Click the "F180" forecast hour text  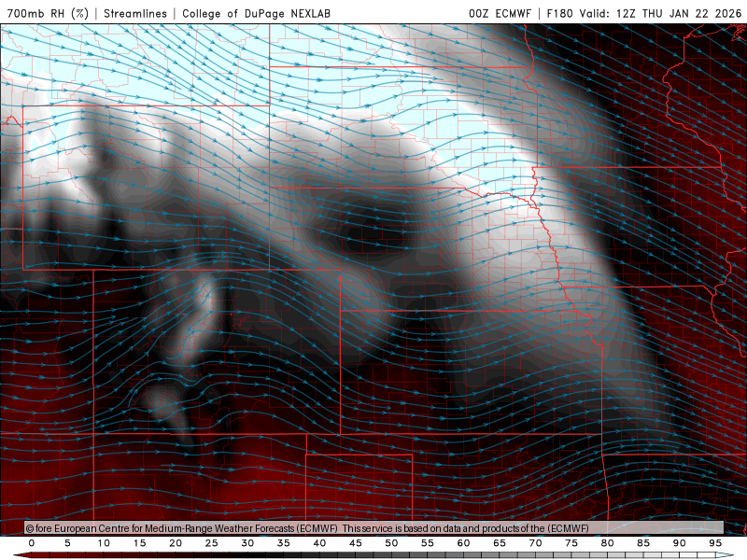click(x=559, y=13)
